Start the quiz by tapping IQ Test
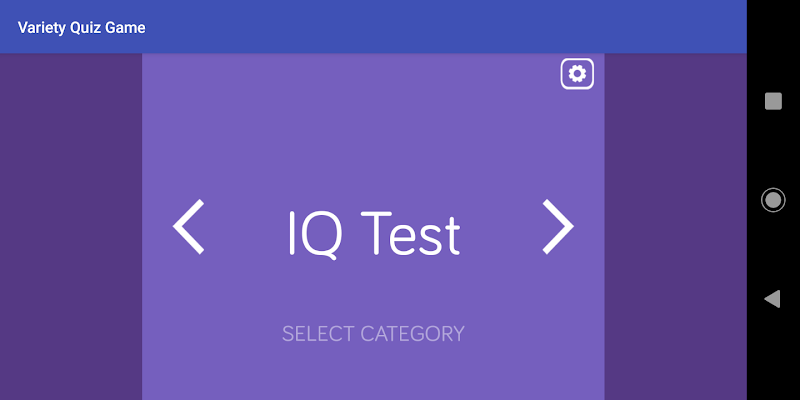This screenshot has height=400, width=800. point(374,234)
